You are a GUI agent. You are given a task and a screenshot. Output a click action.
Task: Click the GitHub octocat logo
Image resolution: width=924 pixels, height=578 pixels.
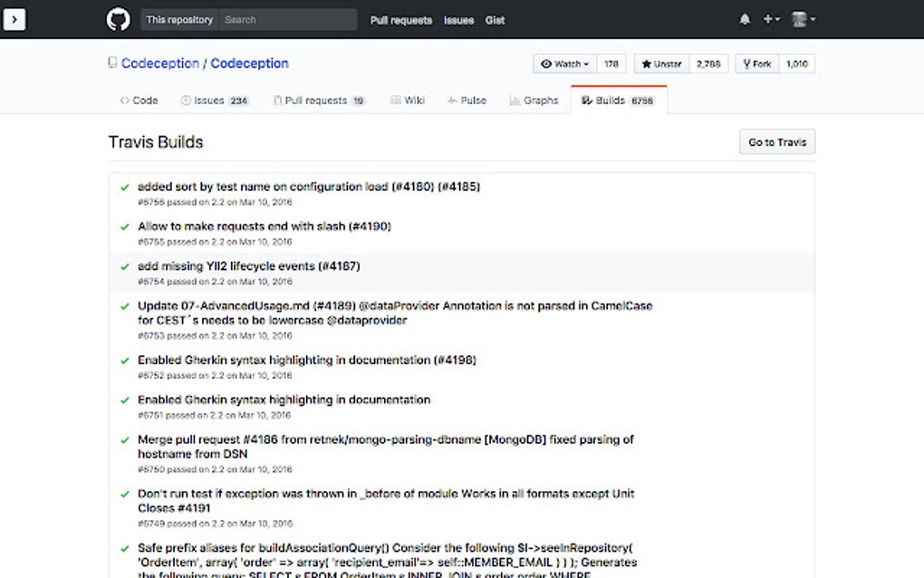tap(118, 19)
